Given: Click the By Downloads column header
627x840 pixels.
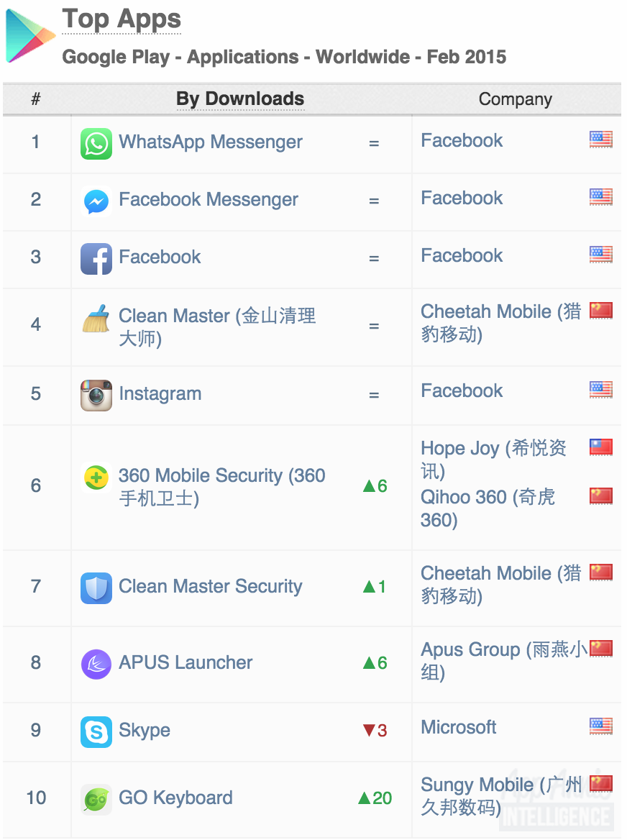Looking at the screenshot, I should [240, 99].
